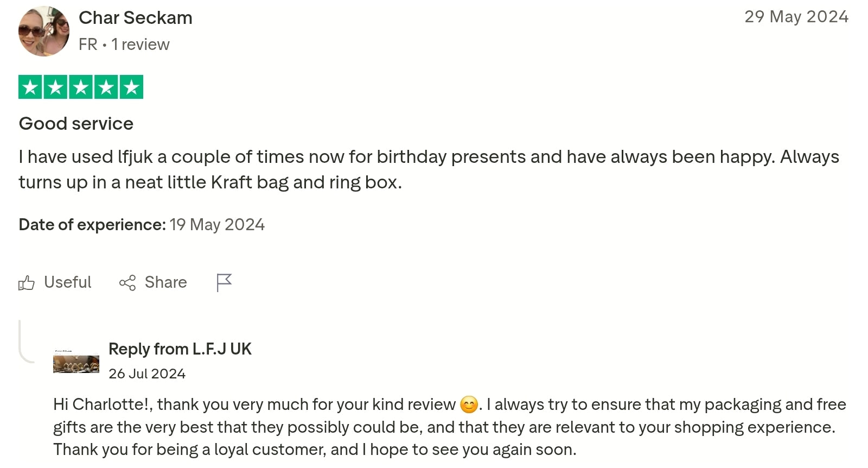Click the fourth green rating star
The image size is (868, 468).
(106, 87)
